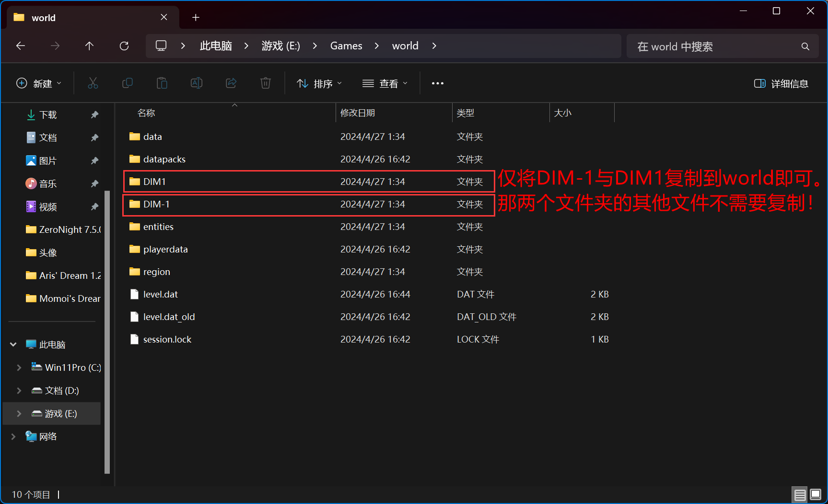This screenshot has height=504, width=828.
Task: Collapse the 此电脑 tree node
Action: tap(13, 344)
